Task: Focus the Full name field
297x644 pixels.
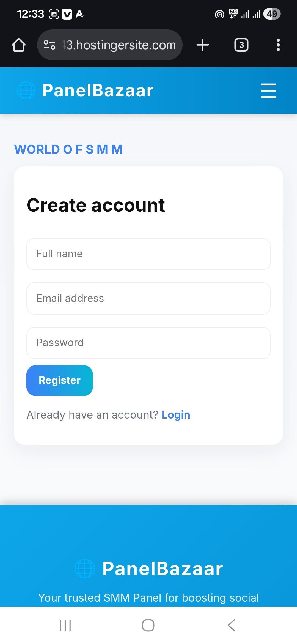Action: tap(148, 254)
